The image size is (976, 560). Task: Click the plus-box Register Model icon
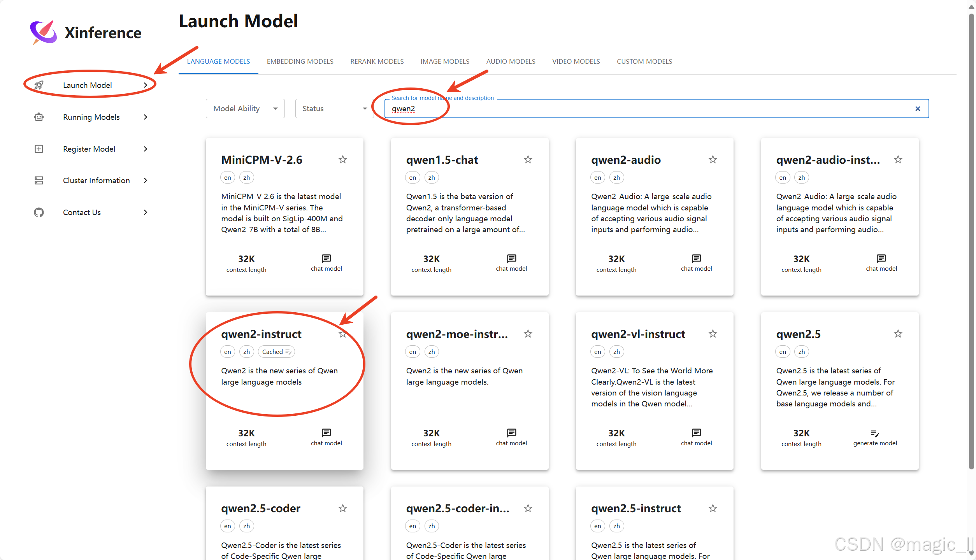pos(39,149)
